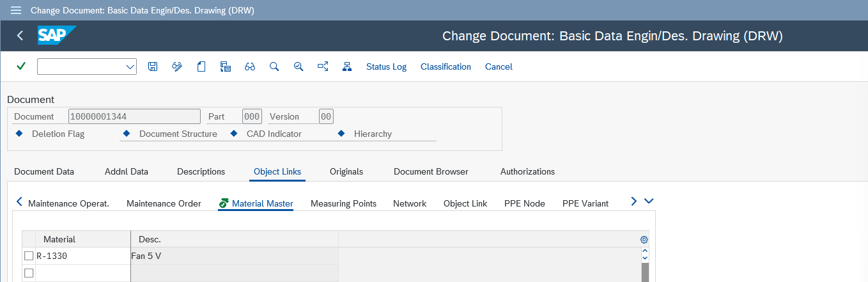Click the Document Structure indicator
This screenshot has height=282, width=868.
[x=126, y=134]
